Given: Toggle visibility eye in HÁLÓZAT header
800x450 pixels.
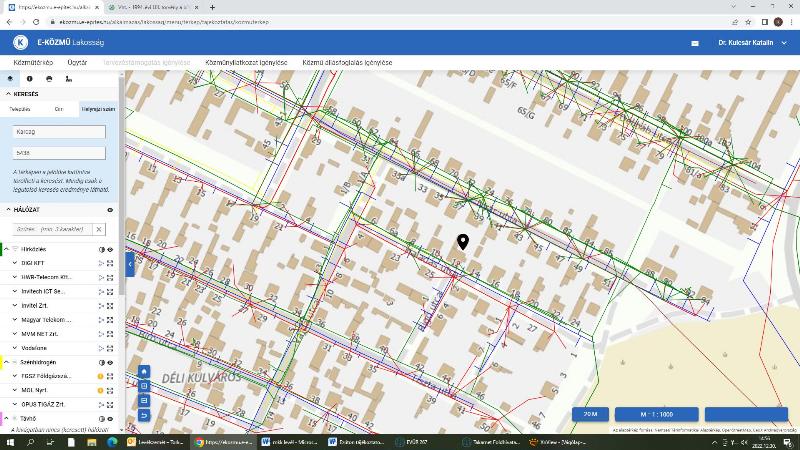Looking at the screenshot, I should pos(110,210).
